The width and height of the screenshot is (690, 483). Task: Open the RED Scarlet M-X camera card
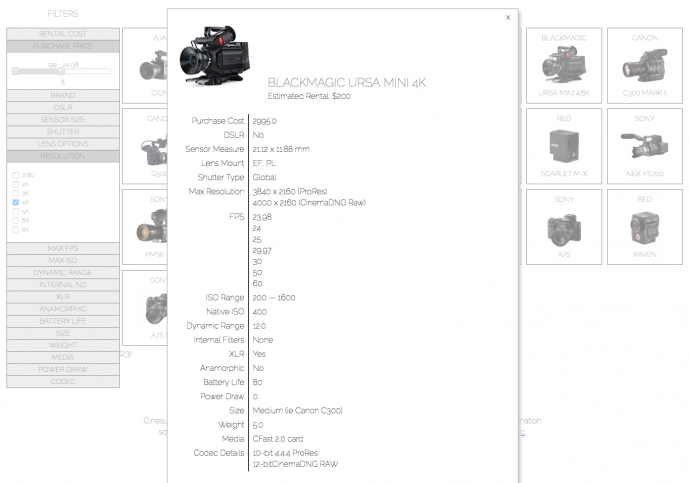564,146
